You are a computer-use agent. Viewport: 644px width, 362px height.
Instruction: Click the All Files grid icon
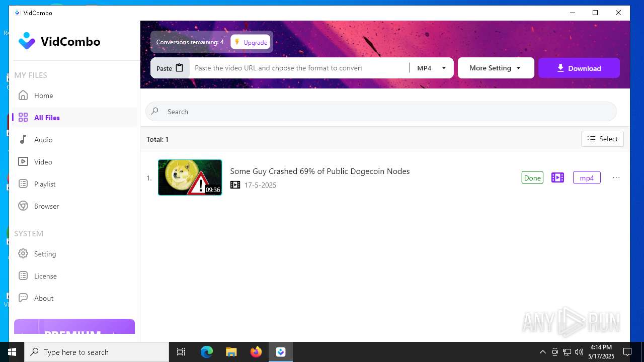click(23, 118)
